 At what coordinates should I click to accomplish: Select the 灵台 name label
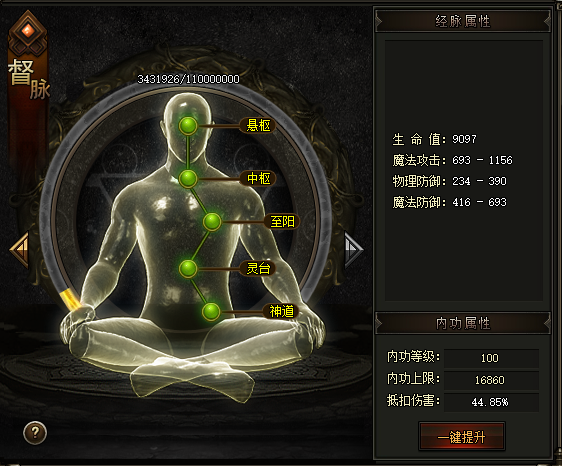point(258,268)
